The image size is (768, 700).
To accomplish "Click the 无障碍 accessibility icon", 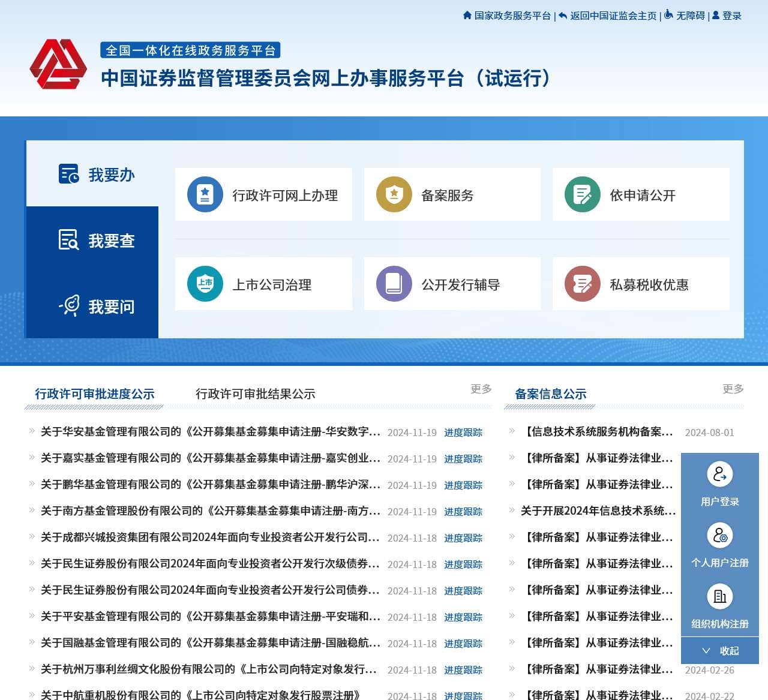I will pos(668,16).
